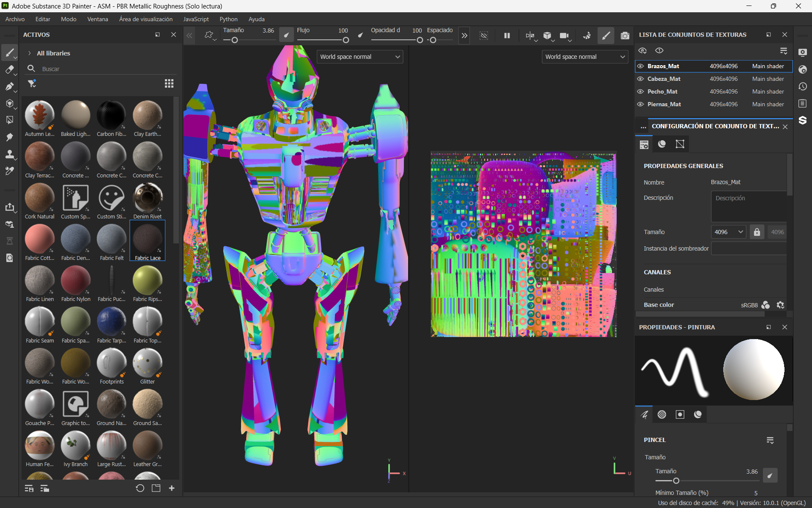Open the Python menu
Screen dimensions: 812x508
(228, 19)
